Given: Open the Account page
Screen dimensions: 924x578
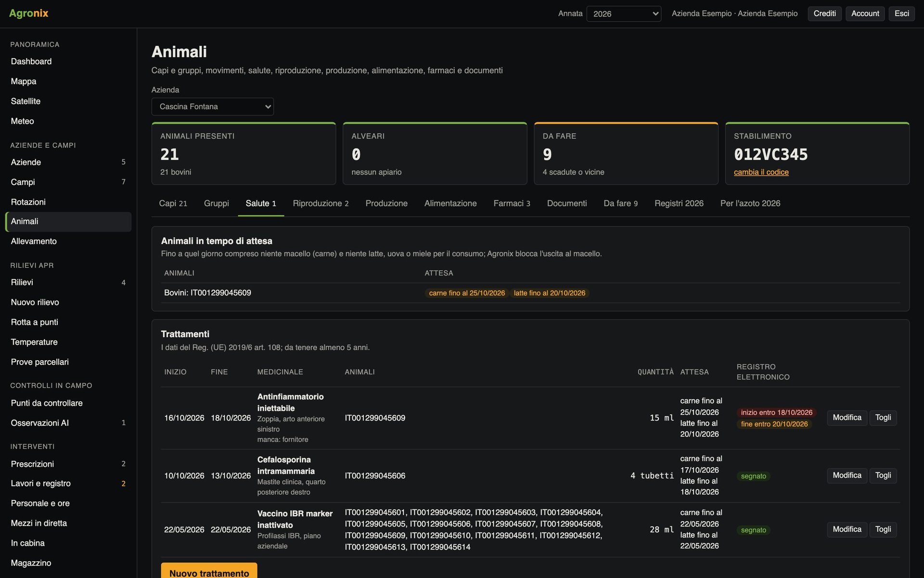Looking at the screenshot, I should tap(865, 13).
